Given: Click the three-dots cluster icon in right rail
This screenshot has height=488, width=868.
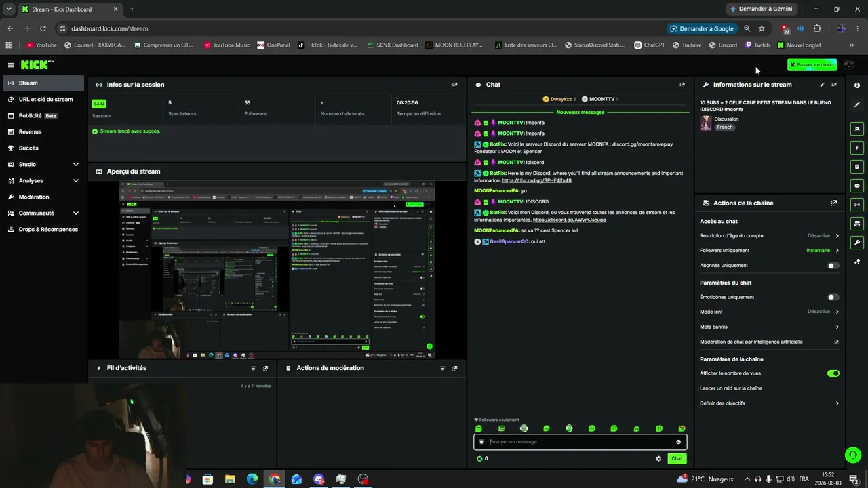Looking at the screenshot, I should (x=857, y=262).
